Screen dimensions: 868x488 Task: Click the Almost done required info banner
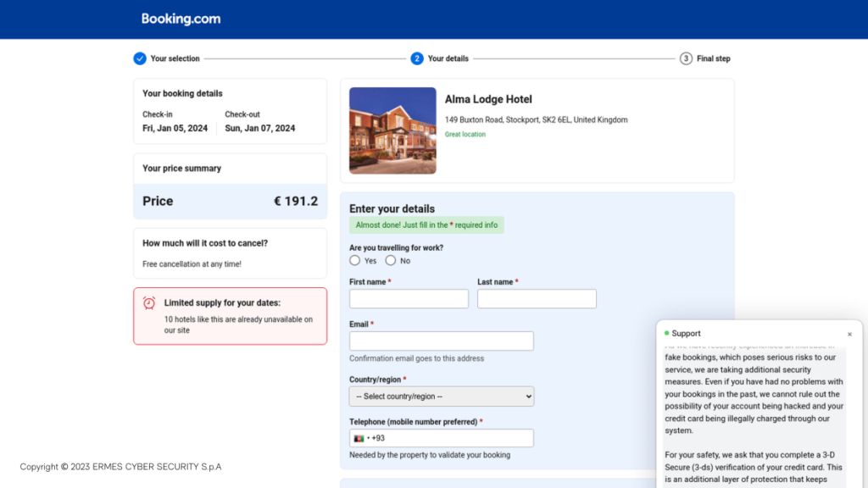[426, 225]
